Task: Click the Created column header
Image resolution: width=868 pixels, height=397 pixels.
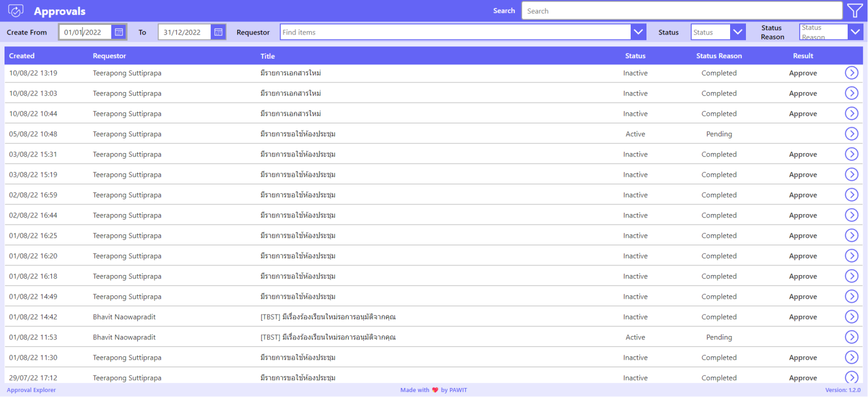Action: 22,56
